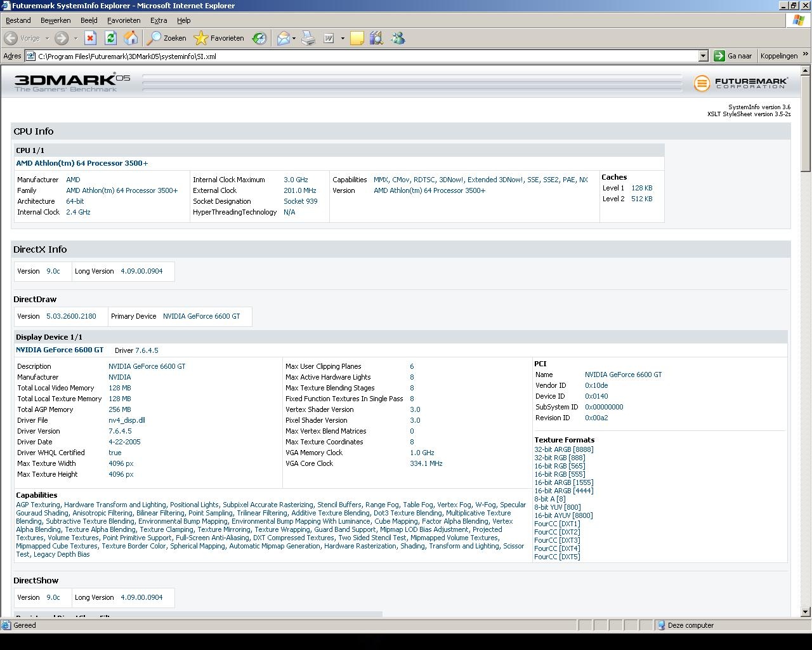Image resolution: width=812 pixels, height=650 pixels.
Task: Open the Help menu
Action: pos(183,20)
